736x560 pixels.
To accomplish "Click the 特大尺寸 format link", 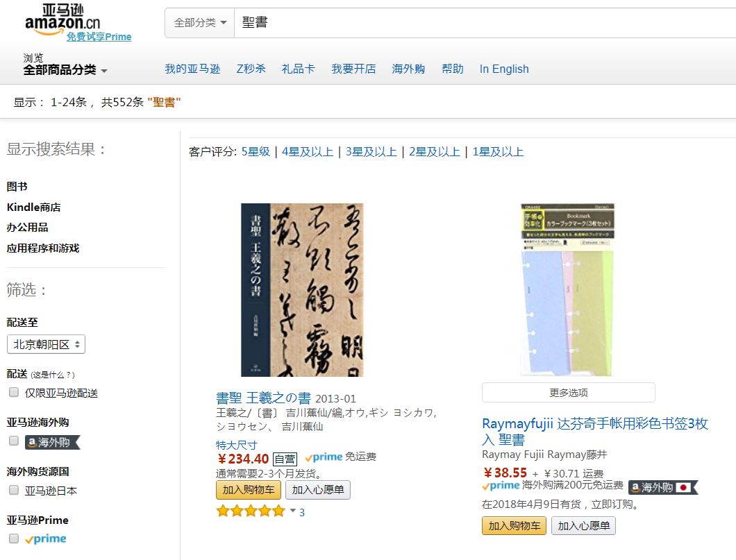I will coord(237,445).
